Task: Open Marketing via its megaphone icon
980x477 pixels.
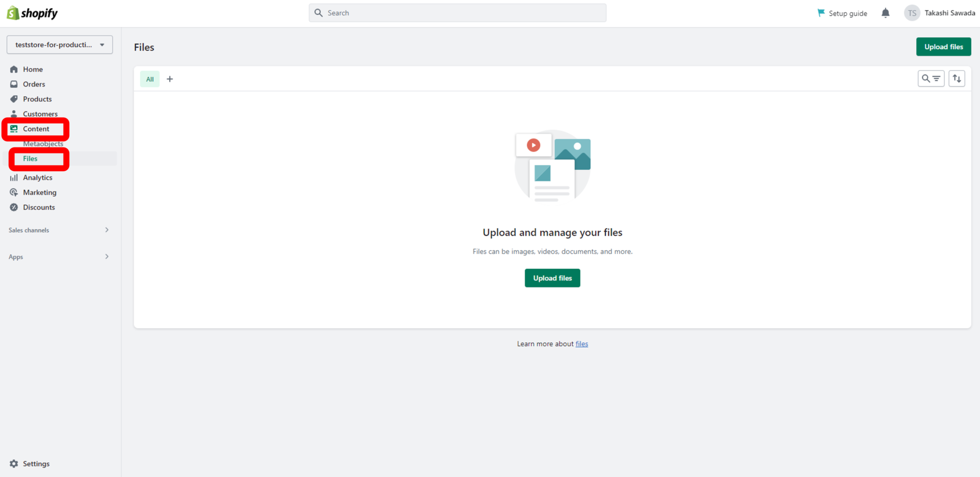Action: (x=14, y=192)
